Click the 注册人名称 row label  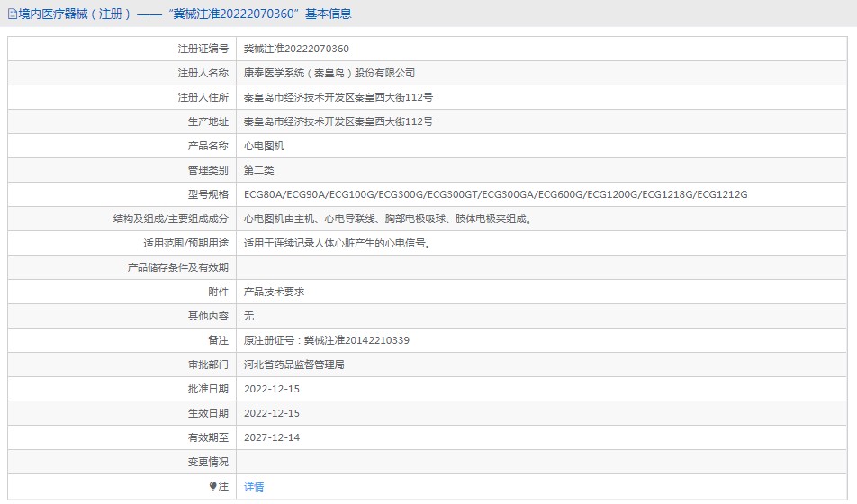[203, 73]
